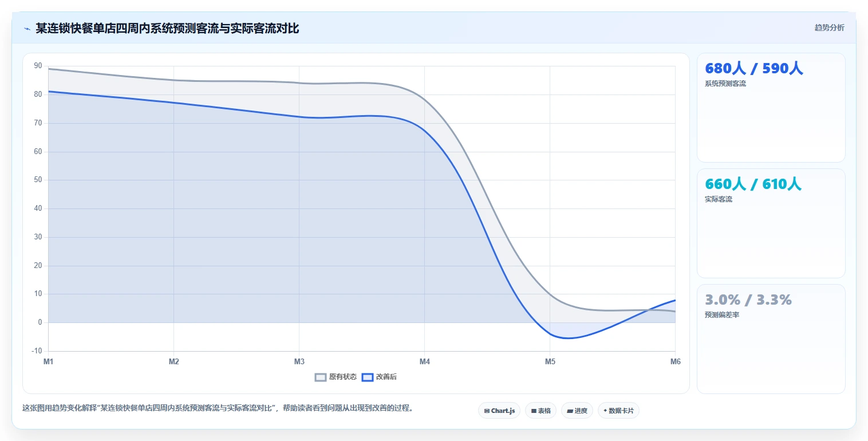Select the 表格 tag

[x=540, y=411]
